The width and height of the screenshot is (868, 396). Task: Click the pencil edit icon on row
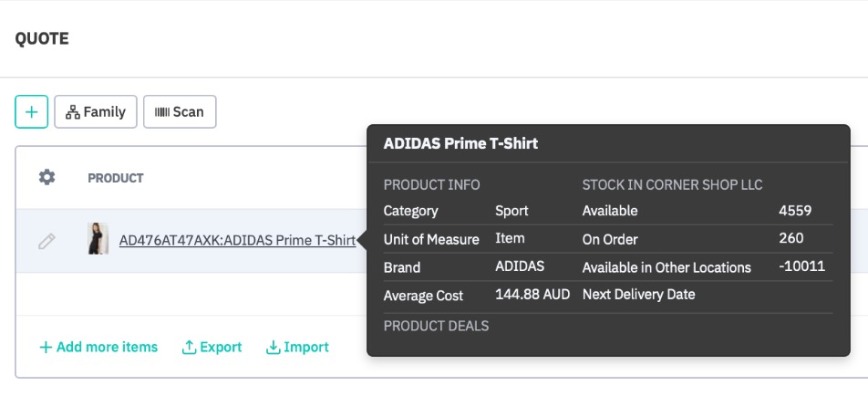pos(46,241)
